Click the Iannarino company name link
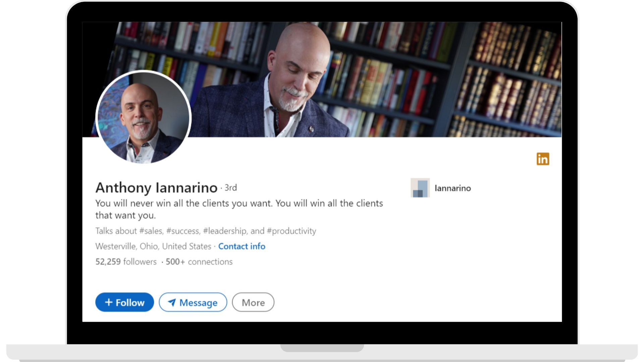Image resolution: width=644 pixels, height=362 pixels. (453, 188)
